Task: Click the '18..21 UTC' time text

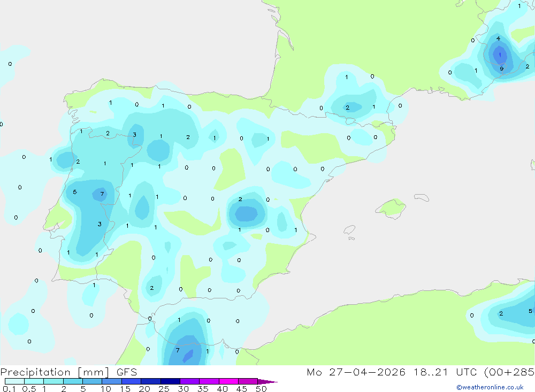Action: 445,372
